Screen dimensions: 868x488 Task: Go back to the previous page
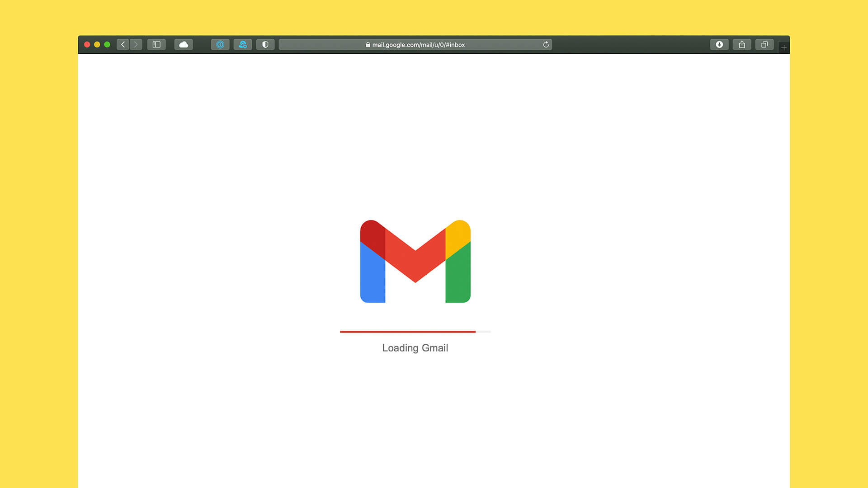[123, 44]
